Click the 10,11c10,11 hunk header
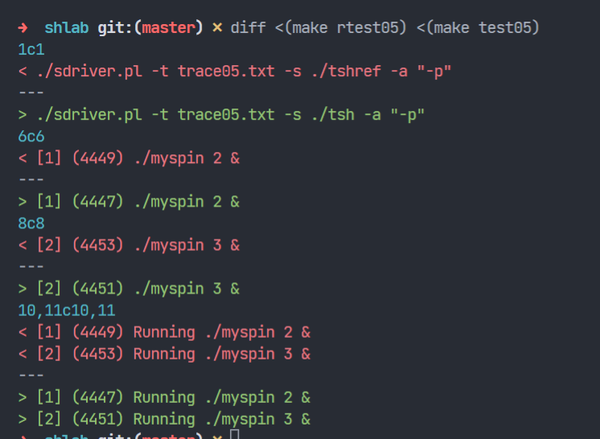 tap(67, 310)
